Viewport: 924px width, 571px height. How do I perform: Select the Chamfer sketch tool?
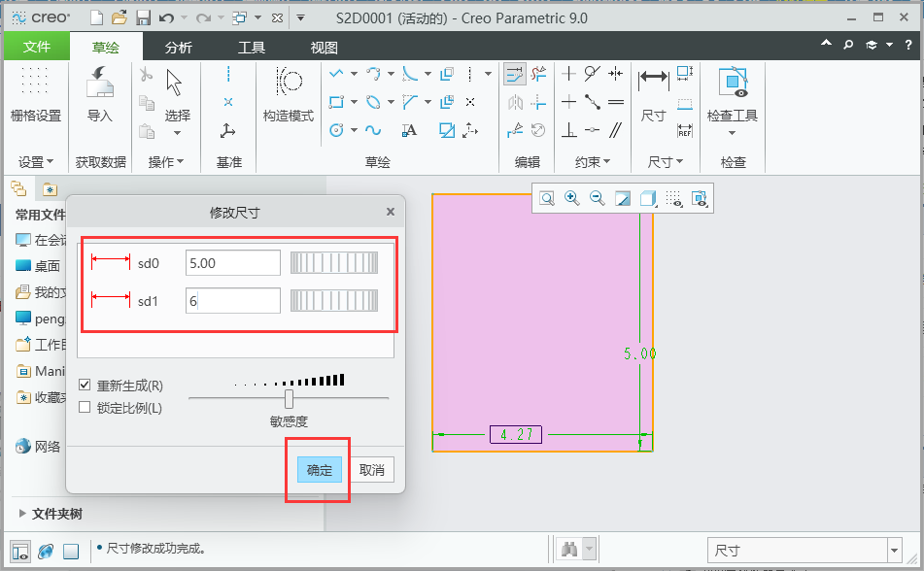[410, 102]
